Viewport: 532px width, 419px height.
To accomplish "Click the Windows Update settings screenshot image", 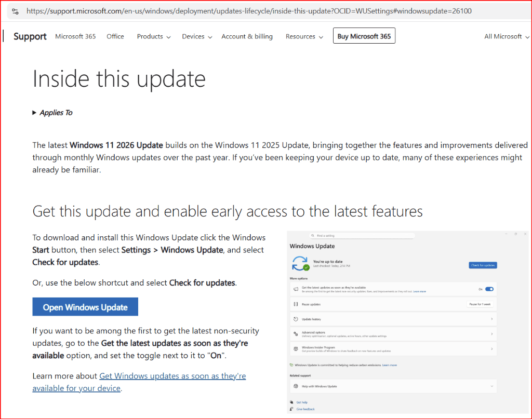I will [x=407, y=322].
